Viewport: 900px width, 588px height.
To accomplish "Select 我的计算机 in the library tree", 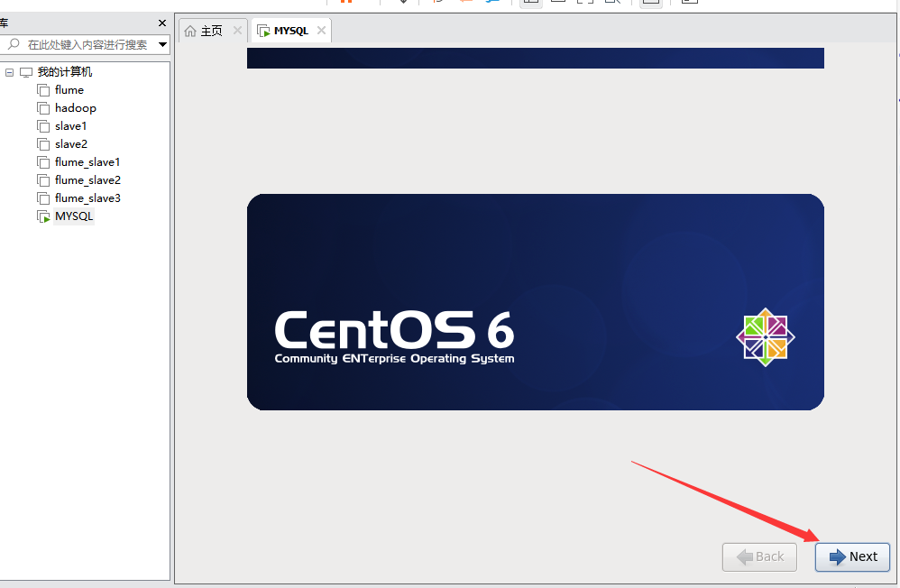I will coord(65,72).
